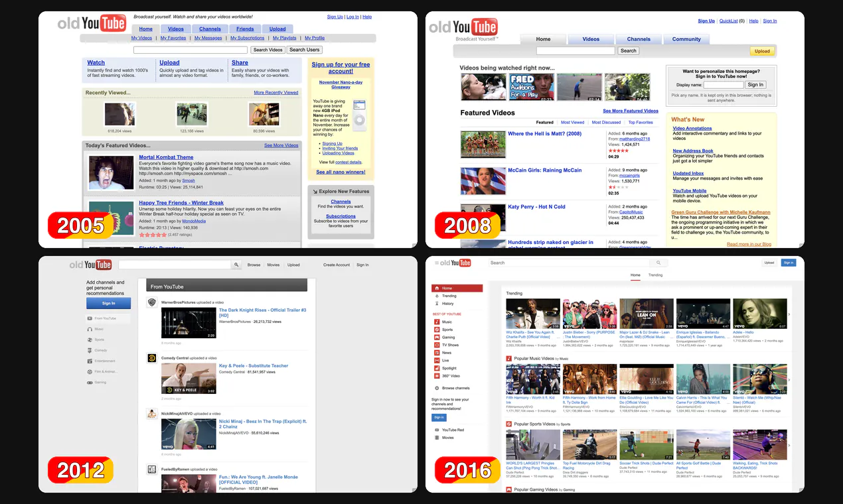Select the Most Viewed tab under Featured Videos
Viewport: 843px width, 504px height.
[x=572, y=123]
